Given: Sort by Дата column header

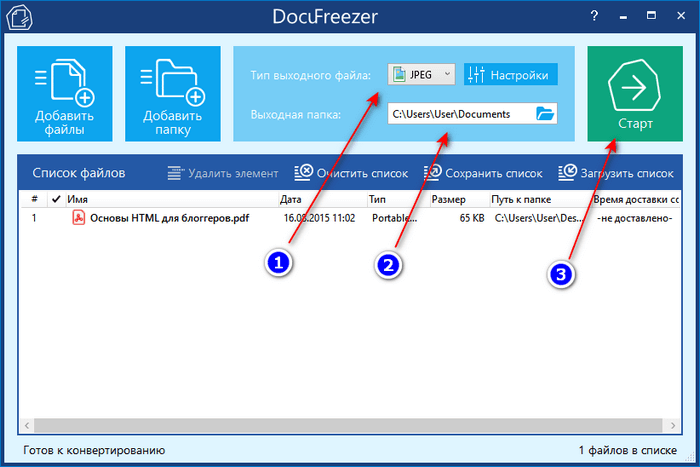Looking at the screenshot, I should (322, 199).
